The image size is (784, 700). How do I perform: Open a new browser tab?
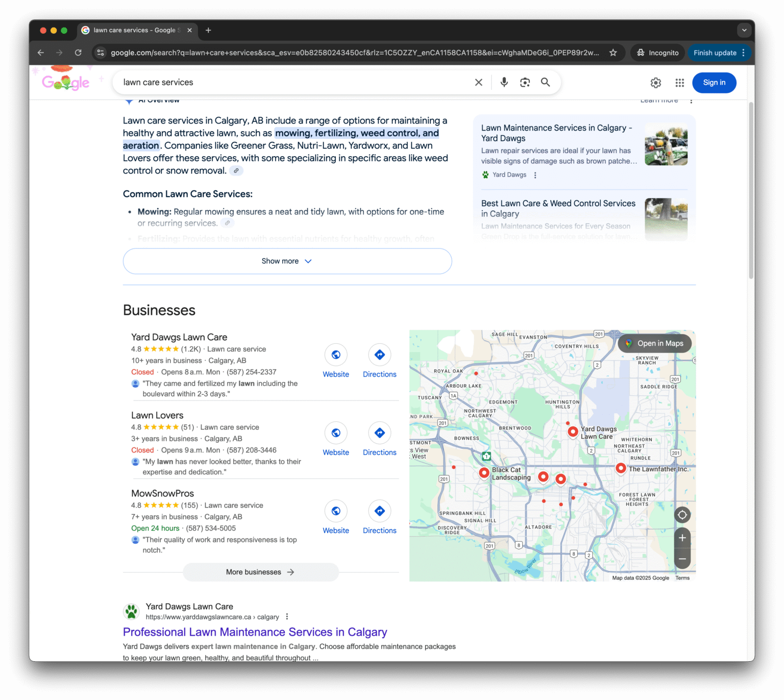(x=208, y=30)
